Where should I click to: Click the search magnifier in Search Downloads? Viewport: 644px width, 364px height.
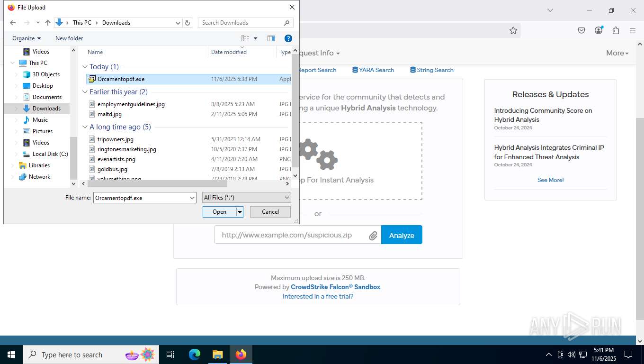[x=286, y=23]
